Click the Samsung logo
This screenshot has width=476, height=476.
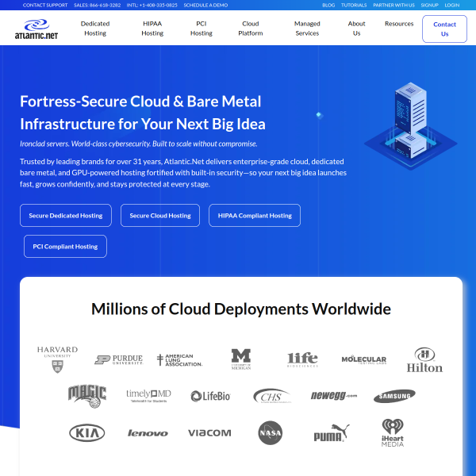(x=394, y=396)
